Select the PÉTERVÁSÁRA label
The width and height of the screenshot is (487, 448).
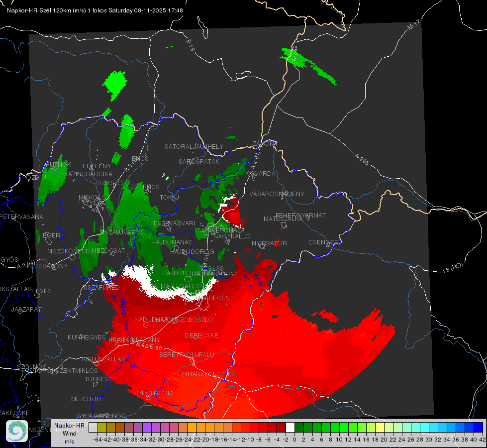pyautogui.click(x=22, y=217)
